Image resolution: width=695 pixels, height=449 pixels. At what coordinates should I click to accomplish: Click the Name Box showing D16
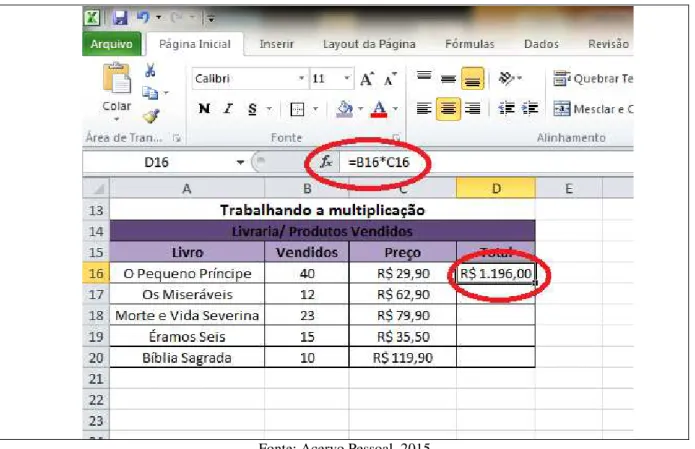point(156,162)
